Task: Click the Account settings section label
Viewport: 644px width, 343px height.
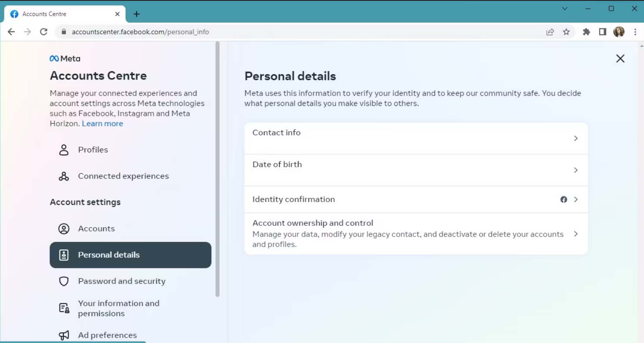Action: (x=85, y=202)
